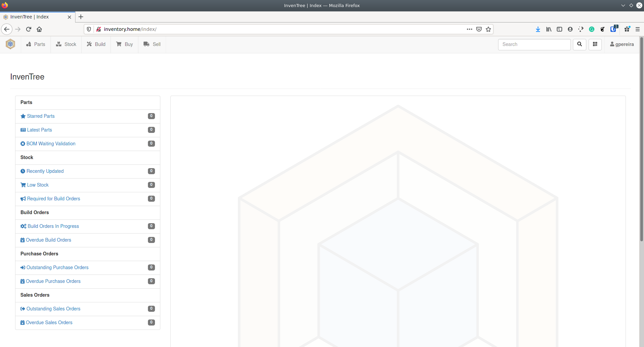Click the Grammarly extension icon

(x=592, y=29)
